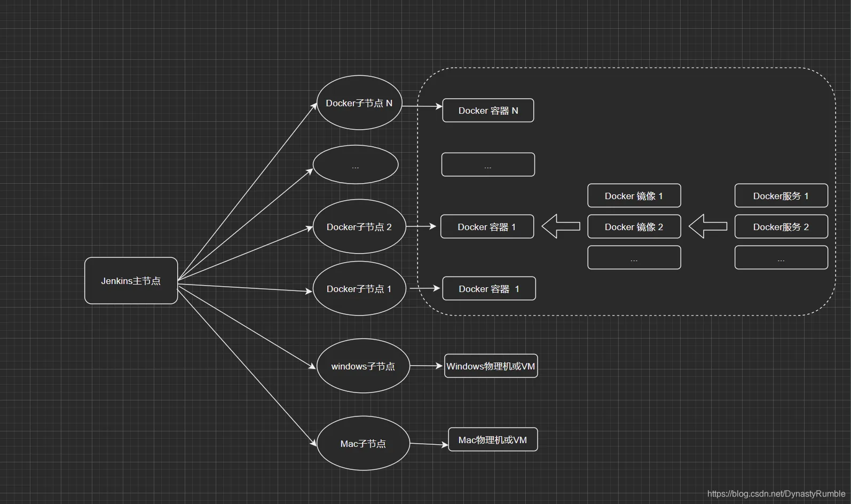Click the Mac子节点 ellipse
This screenshot has height=504, width=851.
pyautogui.click(x=363, y=444)
